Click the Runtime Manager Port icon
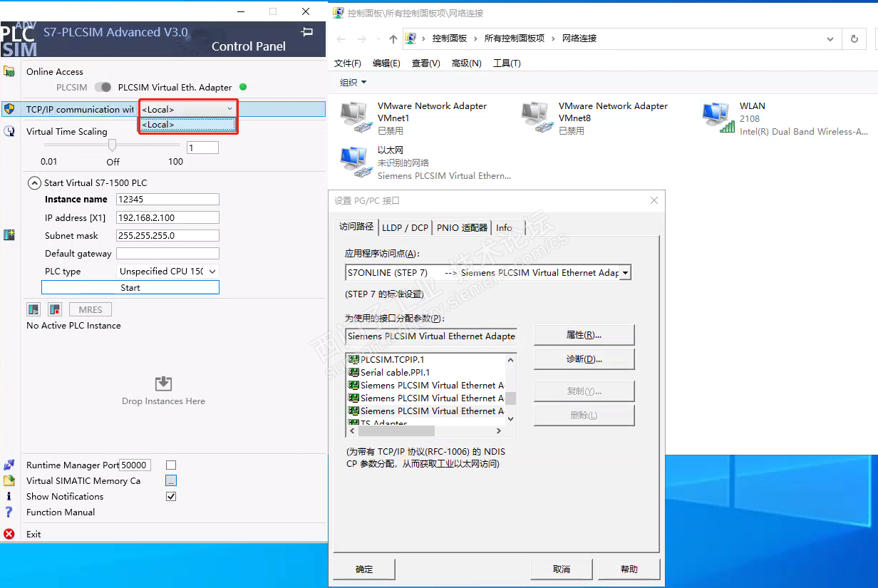The height and width of the screenshot is (588, 878). (x=9, y=465)
